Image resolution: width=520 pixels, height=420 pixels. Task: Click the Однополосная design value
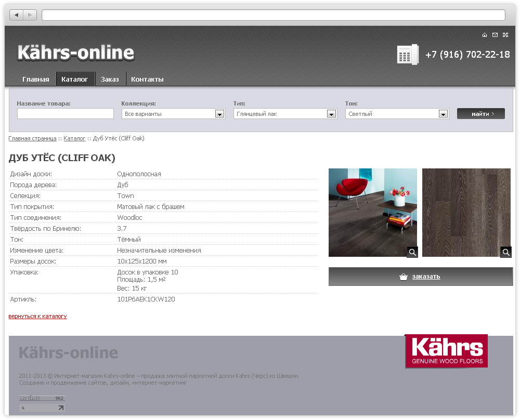click(139, 174)
